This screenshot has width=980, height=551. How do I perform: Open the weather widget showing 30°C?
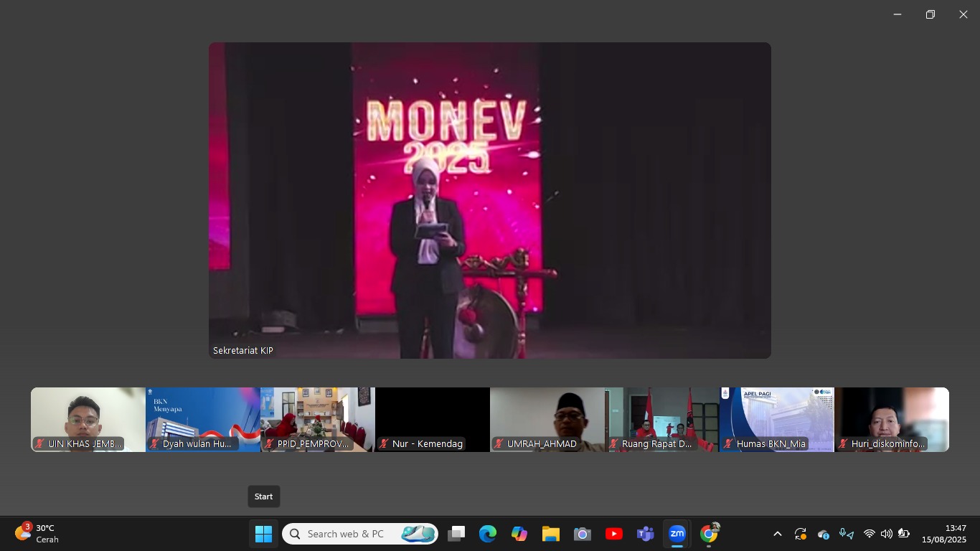click(37, 534)
